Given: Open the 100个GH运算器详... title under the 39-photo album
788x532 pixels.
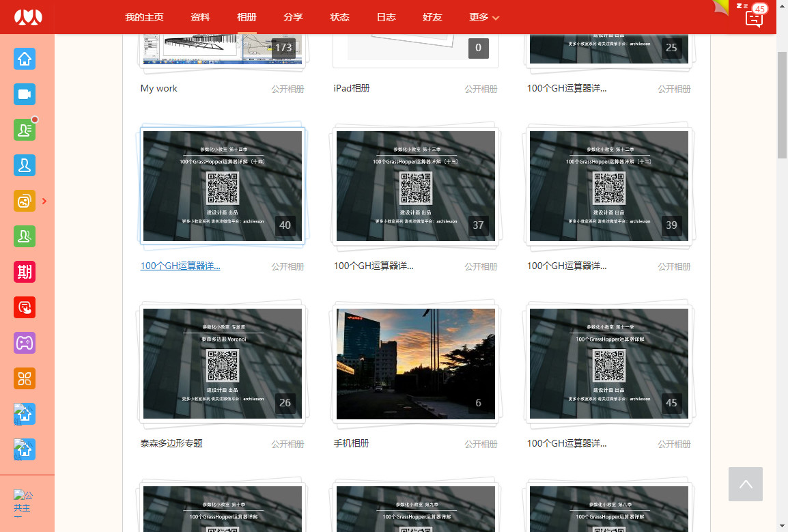Looking at the screenshot, I should [567, 266].
